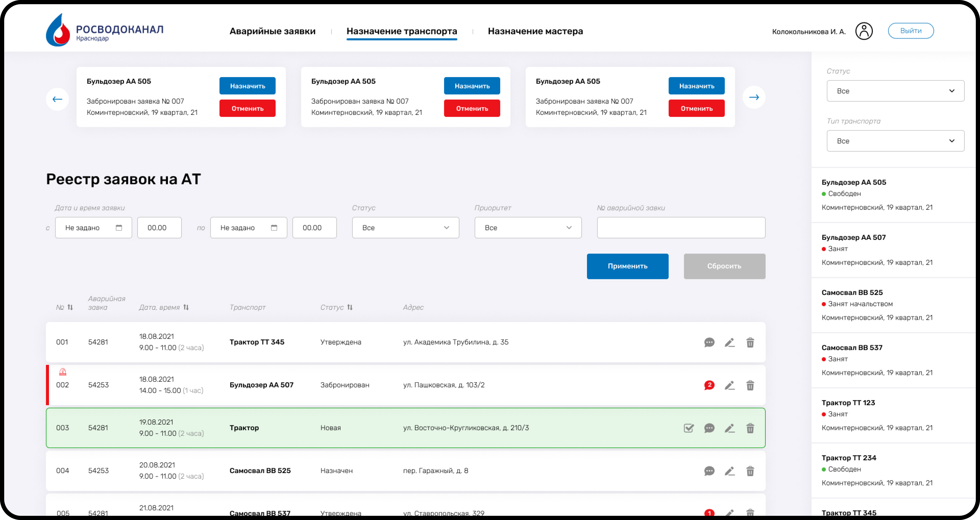Show next transport cards with right arrow

[x=754, y=97]
